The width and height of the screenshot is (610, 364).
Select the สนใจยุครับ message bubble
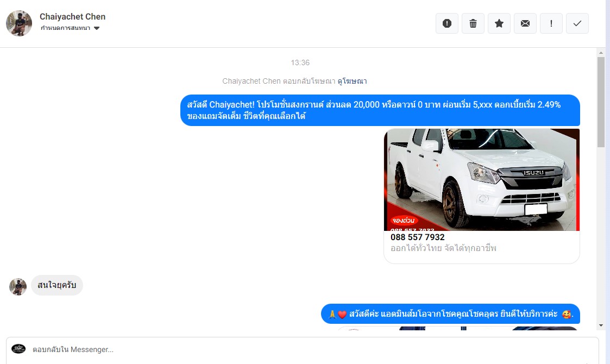click(57, 285)
